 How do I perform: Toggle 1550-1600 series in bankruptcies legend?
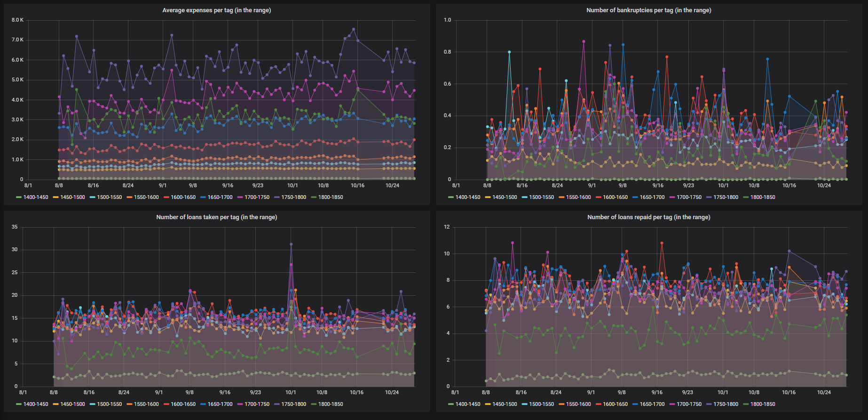coord(575,197)
